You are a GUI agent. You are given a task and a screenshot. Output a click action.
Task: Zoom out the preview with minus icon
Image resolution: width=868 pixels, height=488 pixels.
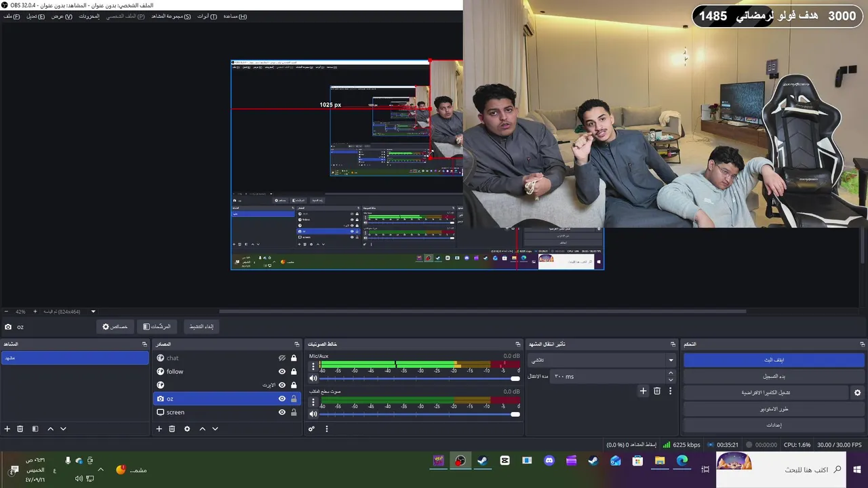(x=6, y=312)
